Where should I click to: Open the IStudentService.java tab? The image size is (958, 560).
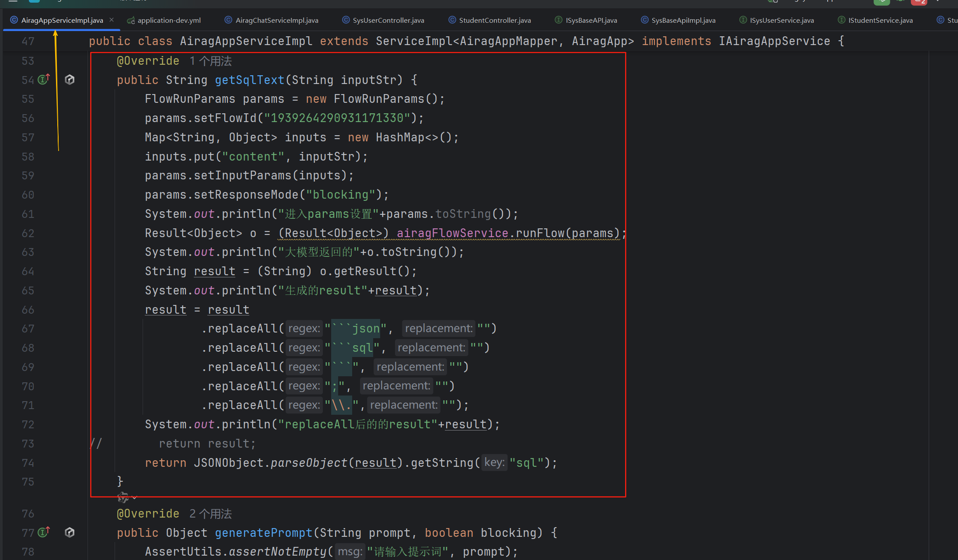click(x=875, y=20)
